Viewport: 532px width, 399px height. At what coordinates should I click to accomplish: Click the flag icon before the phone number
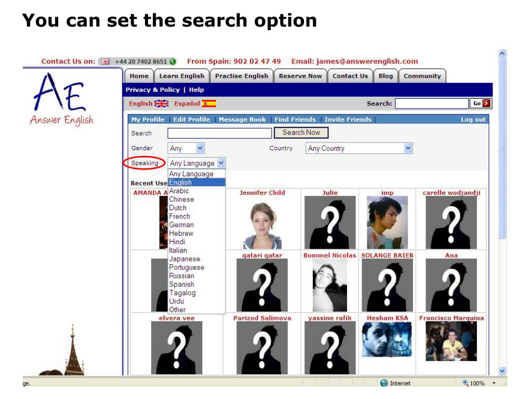(x=105, y=61)
